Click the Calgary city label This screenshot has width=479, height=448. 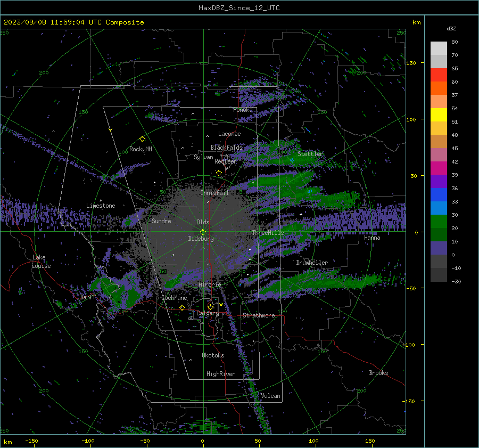(208, 313)
